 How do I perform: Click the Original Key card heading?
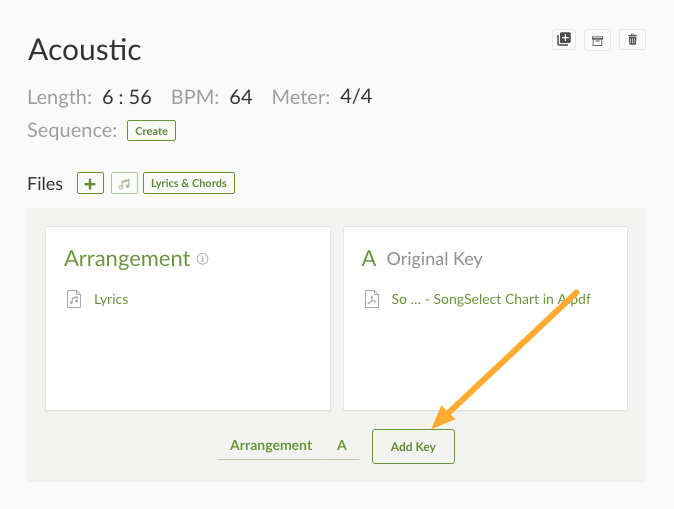pyautogui.click(x=434, y=259)
